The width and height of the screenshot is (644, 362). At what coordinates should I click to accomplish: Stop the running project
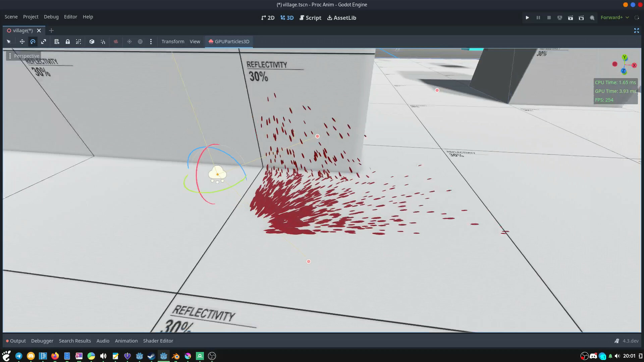pos(549,18)
